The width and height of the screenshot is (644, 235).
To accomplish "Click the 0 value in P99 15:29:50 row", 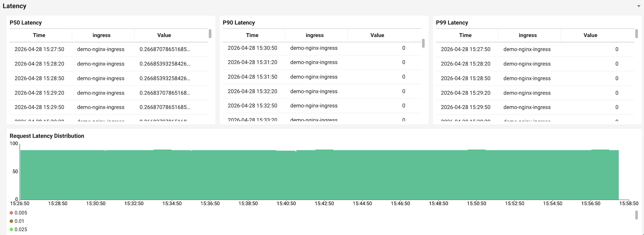I will 617,107.
